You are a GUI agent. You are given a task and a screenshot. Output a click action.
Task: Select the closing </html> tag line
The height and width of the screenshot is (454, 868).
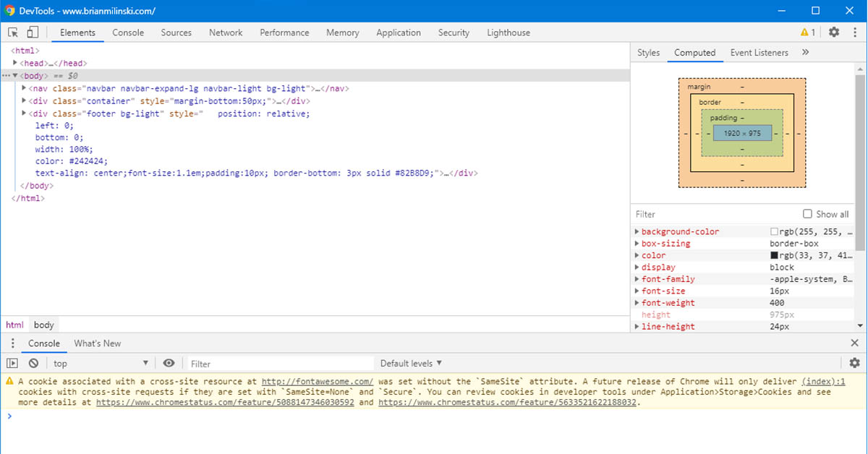27,198
